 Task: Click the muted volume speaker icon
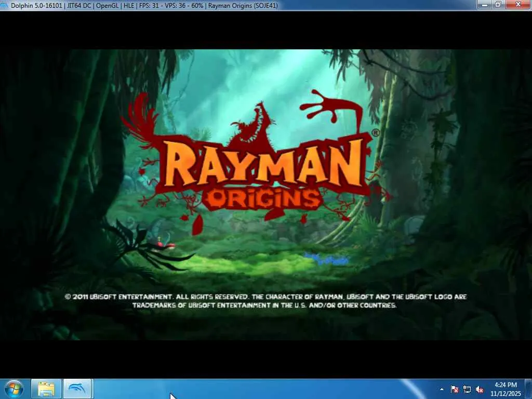click(x=480, y=389)
